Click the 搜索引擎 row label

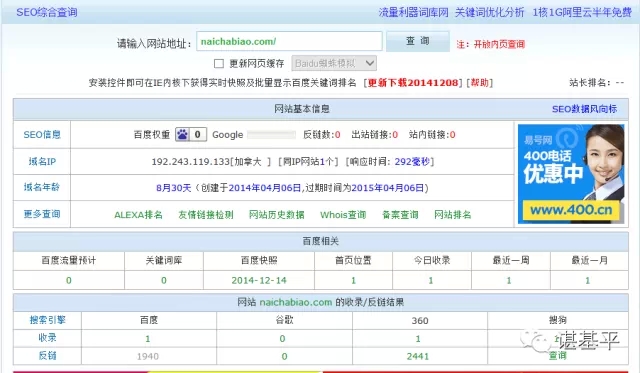coord(47,320)
